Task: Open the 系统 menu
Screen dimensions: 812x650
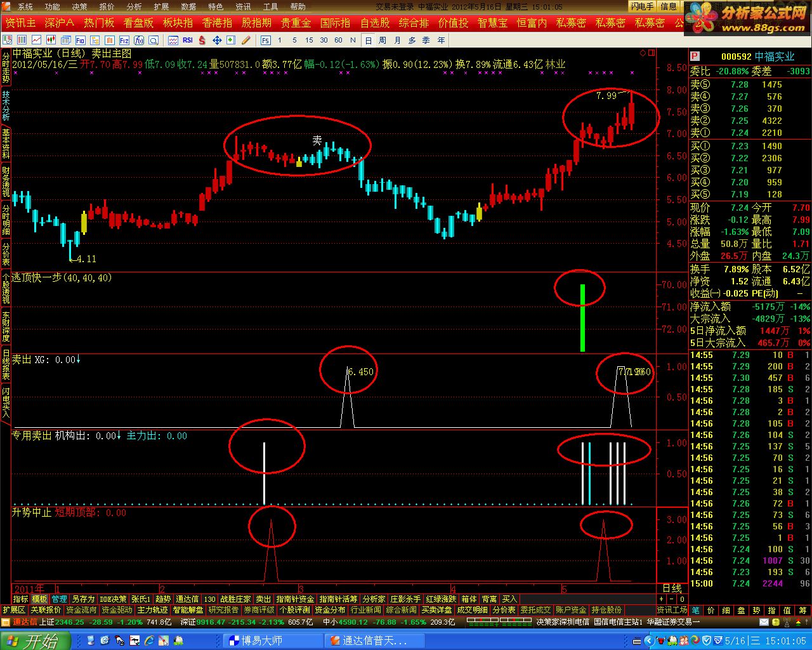Action: coord(25,7)
